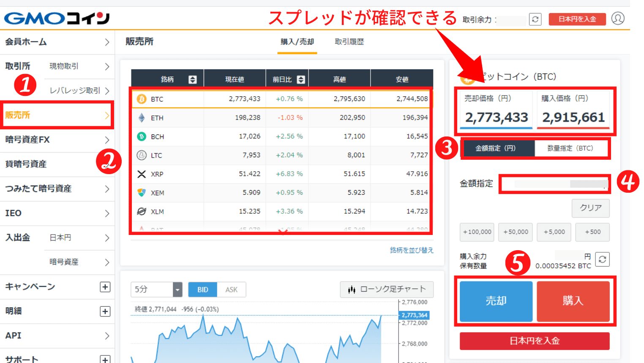Click the XEM shield icon
The height and width of the screenshot is (363, 644).
click(x=142, y=193)
